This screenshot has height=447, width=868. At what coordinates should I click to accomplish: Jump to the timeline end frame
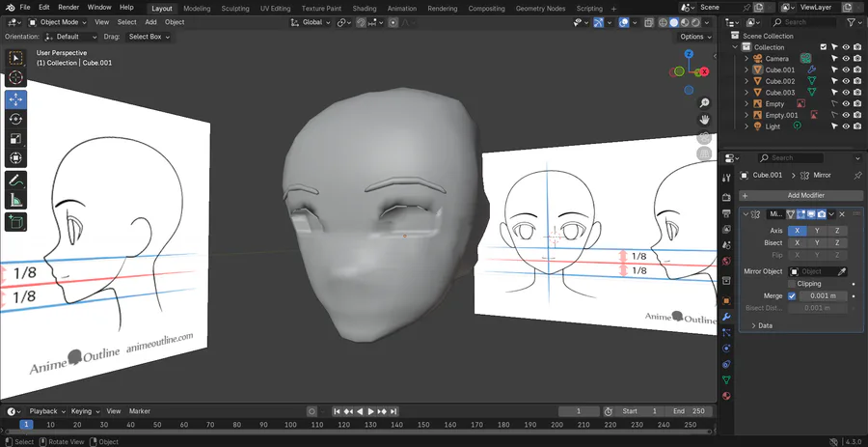(393, 411)
